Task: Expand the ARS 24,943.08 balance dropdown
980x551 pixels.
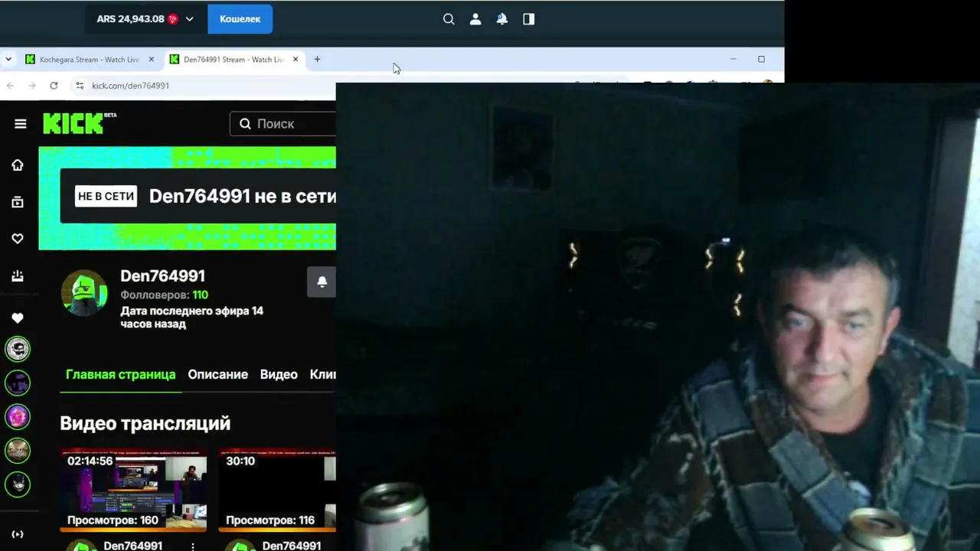Action: [145, 19]
